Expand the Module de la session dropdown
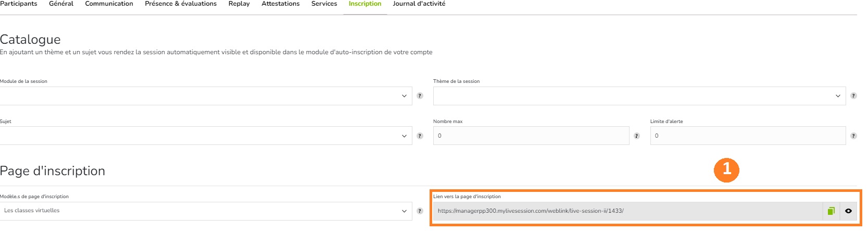The image size is (868, 231). [x=206, y=96]
